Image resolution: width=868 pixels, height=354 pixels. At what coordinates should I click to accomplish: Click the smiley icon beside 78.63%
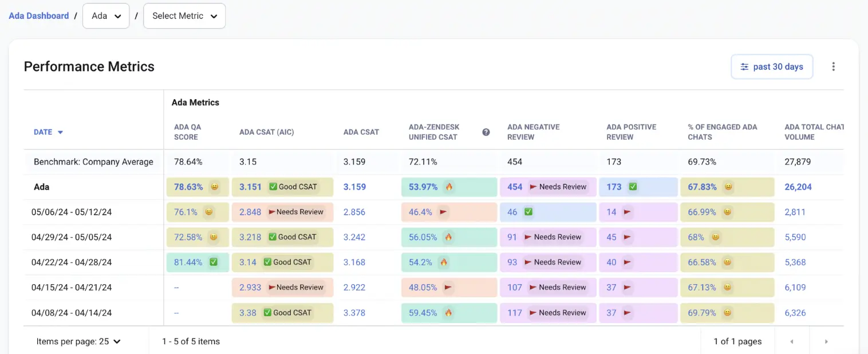tap(214, 187)
